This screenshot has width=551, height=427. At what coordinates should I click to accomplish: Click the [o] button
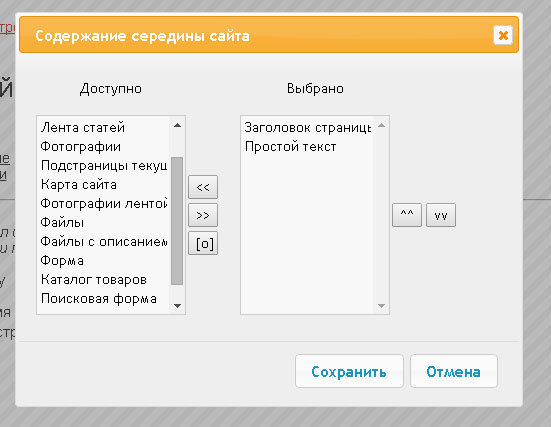(x=203, y=243)
